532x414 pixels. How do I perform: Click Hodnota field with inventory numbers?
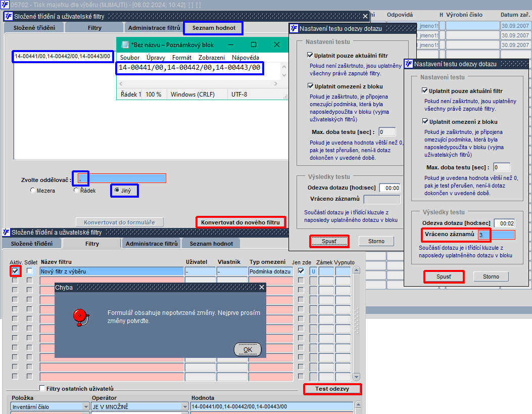point(271,406)
